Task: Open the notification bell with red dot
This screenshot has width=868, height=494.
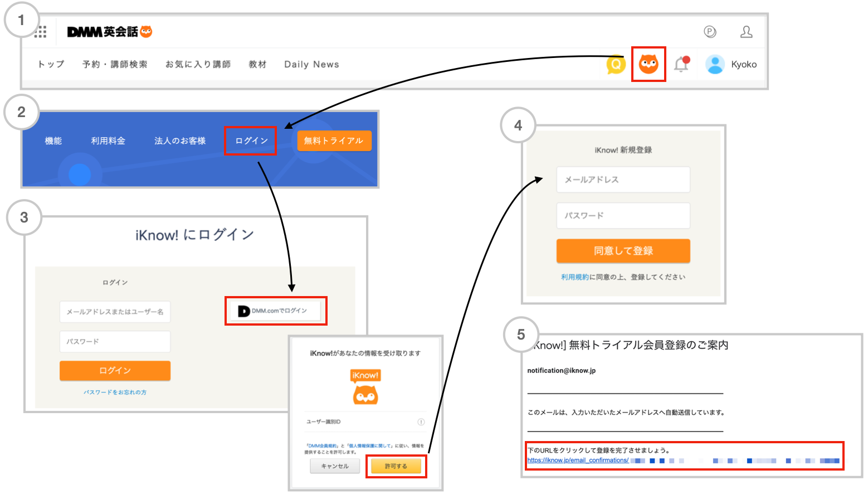Action: point(681,64)
